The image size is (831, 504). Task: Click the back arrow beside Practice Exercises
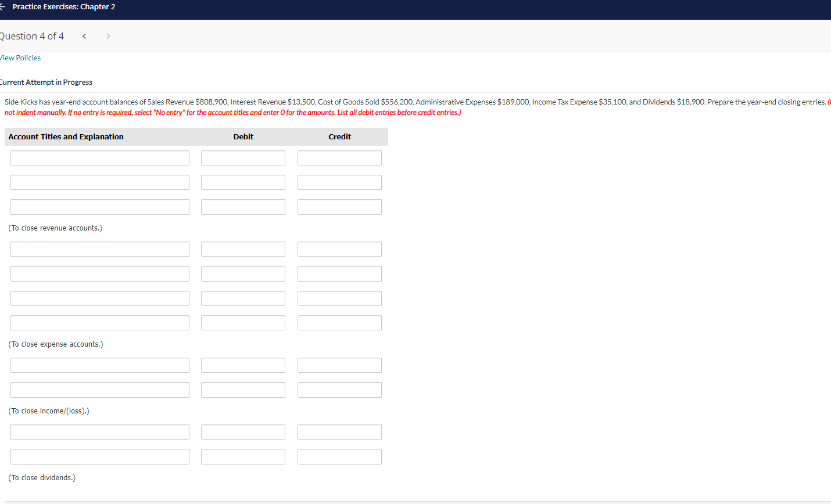pyautogui.click(x=2, y=6)
